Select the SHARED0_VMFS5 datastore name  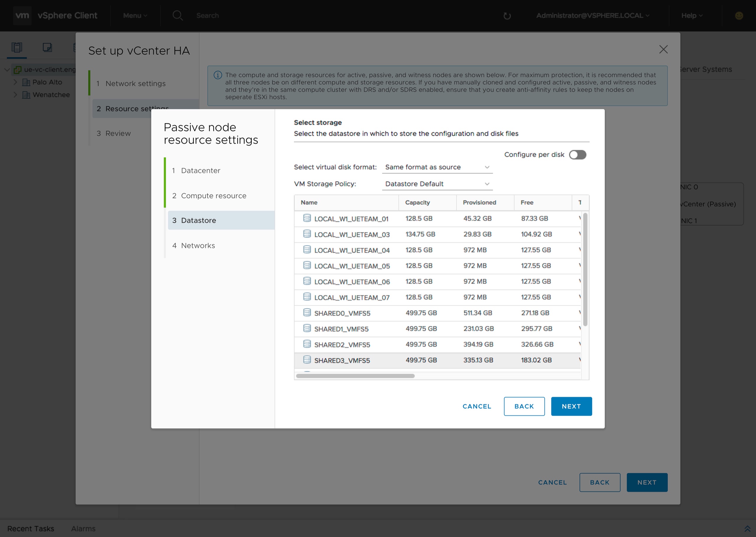click(x=342, y=313)
